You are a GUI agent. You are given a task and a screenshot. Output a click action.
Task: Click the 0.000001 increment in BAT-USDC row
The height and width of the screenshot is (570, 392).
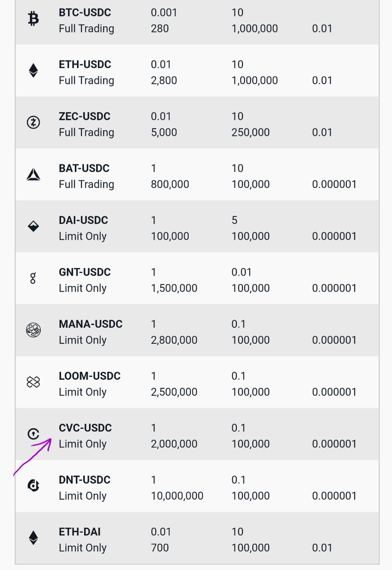pyautogui.click(x=334, y=184)
